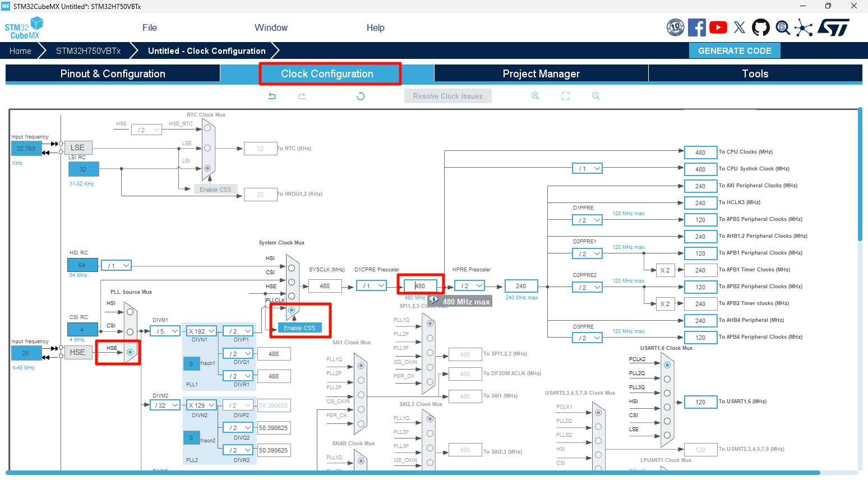Select HSI in the System Clock Mux
The width and height of the screenshot is (868, 480).
pyautogui.click(x=292, y=267)
